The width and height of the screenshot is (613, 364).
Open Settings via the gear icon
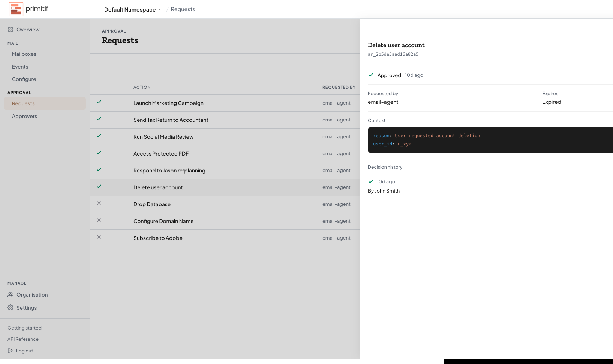point(10,307)
